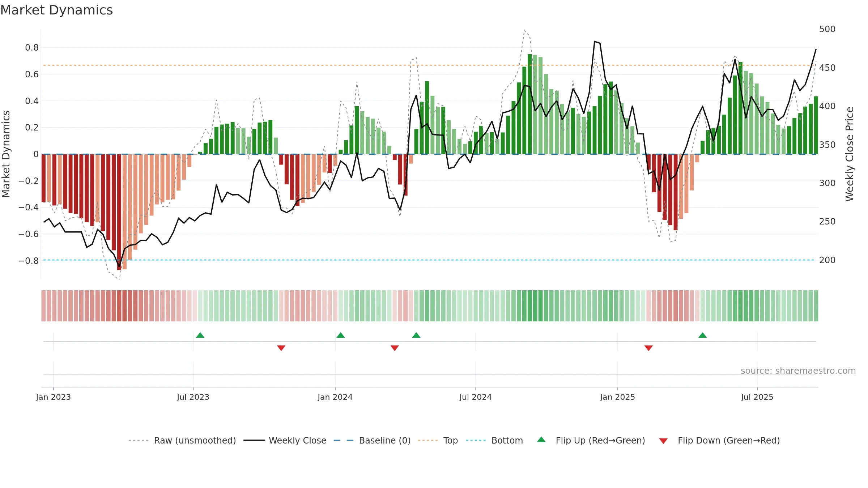Toggle the Flip Up (Red→Green) legend entry
The image size is (868, 488).
[x=591, y=440]
